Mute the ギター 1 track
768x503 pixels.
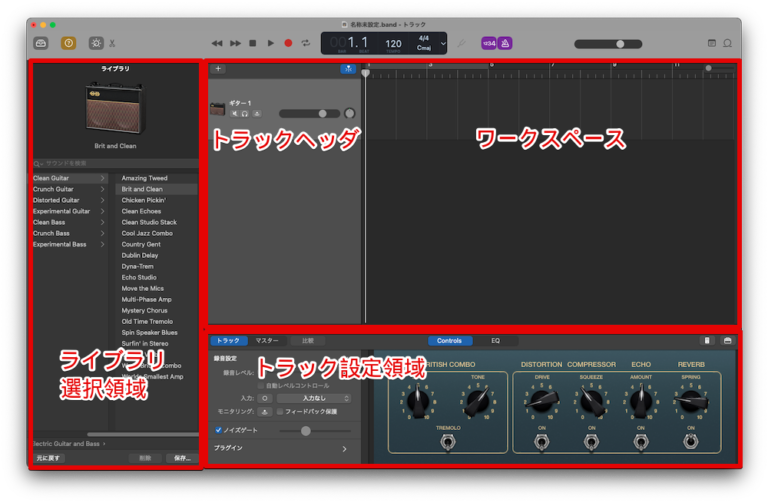pos(235,114)
